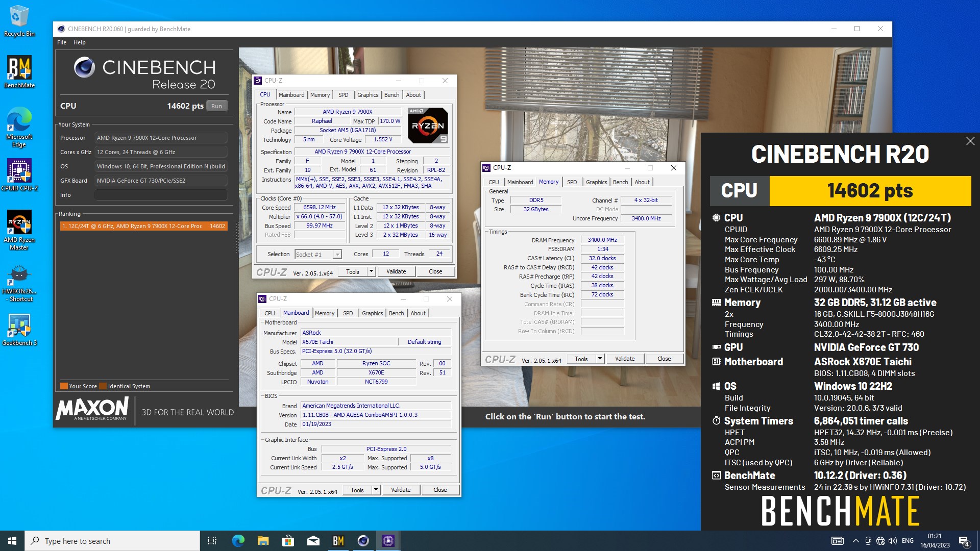Open Task View on taskbar
The height and width of the screenshot is (551, 980).
212,541
